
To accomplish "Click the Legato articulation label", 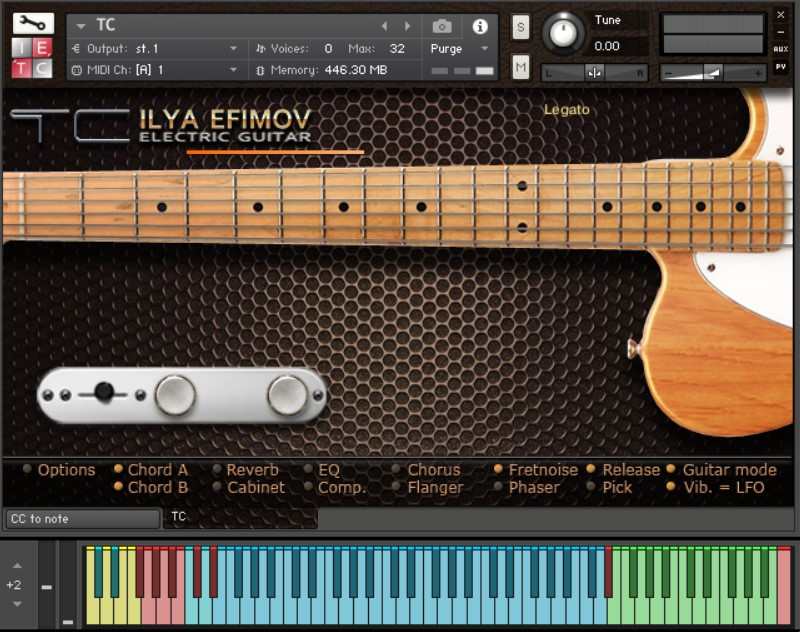I will pos(566,110).
